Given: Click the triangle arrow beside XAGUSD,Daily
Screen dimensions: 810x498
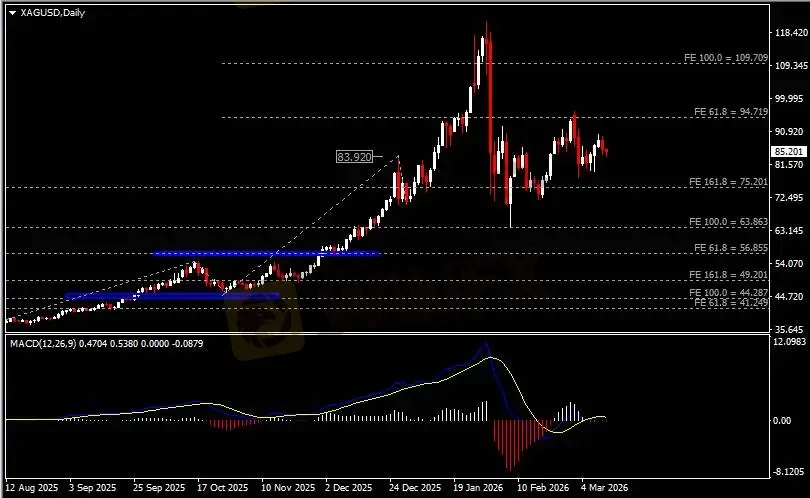Looking at the screenshot, I should click(12, 11).
